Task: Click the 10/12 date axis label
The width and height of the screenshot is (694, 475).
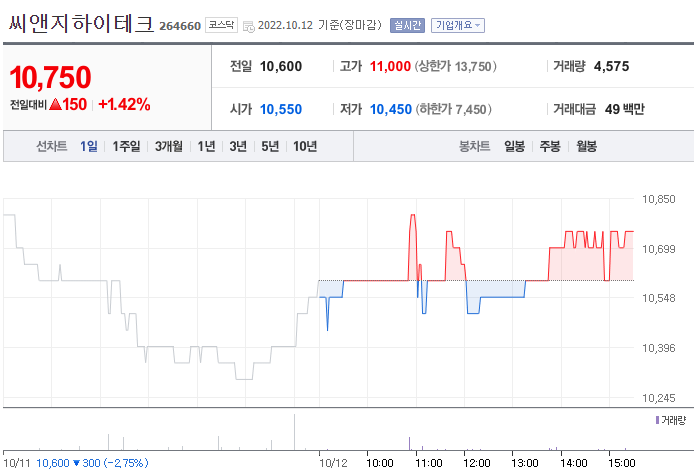Action: tap(333, 463)
